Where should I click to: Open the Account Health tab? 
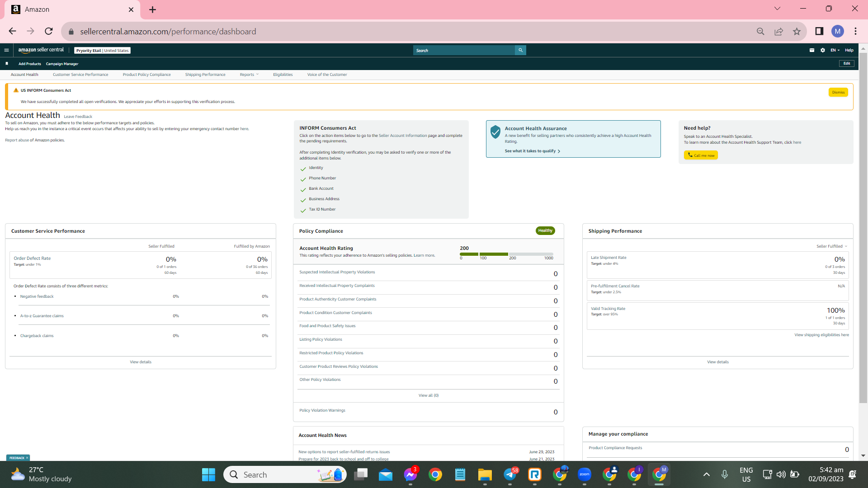click(x=24, y=75)
